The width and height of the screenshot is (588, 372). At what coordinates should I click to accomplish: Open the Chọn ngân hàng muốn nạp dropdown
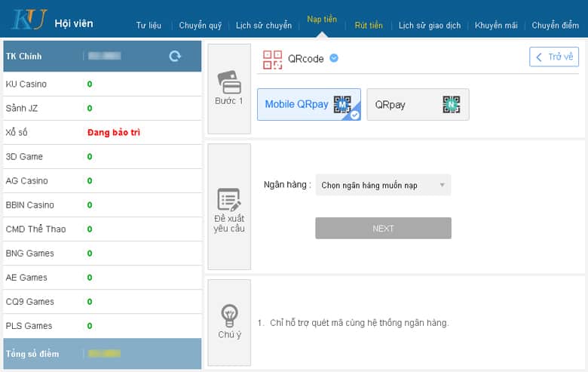coord(383,185)
